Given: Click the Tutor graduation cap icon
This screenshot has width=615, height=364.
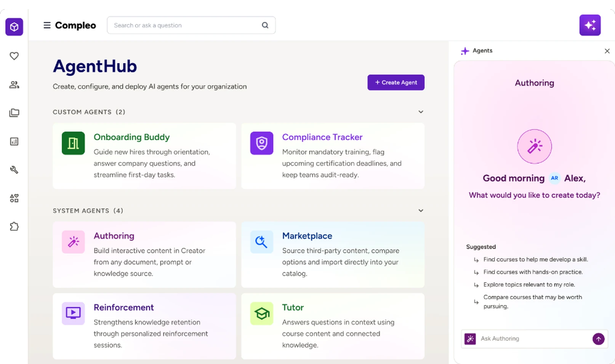Looking at the screenshot, I should coord(261,313).
